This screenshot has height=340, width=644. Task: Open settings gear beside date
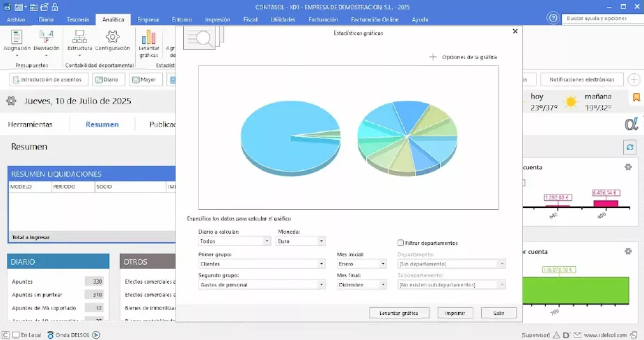pos(11,101)
